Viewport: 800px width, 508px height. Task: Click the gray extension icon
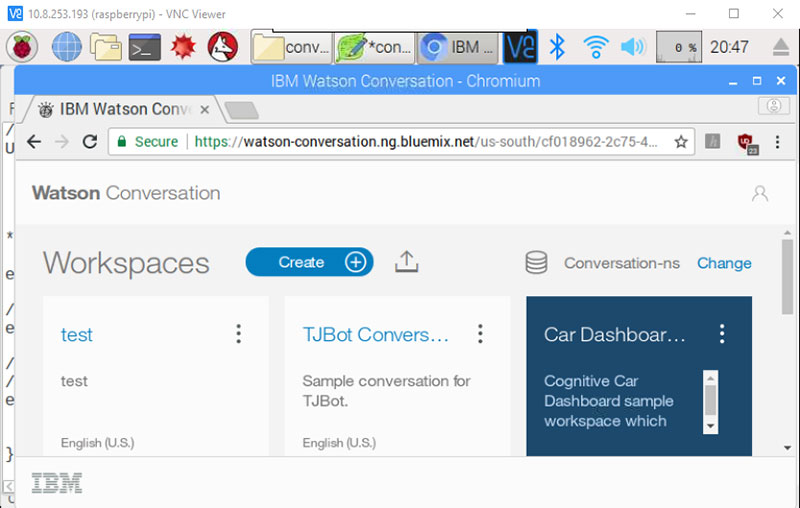712,141
